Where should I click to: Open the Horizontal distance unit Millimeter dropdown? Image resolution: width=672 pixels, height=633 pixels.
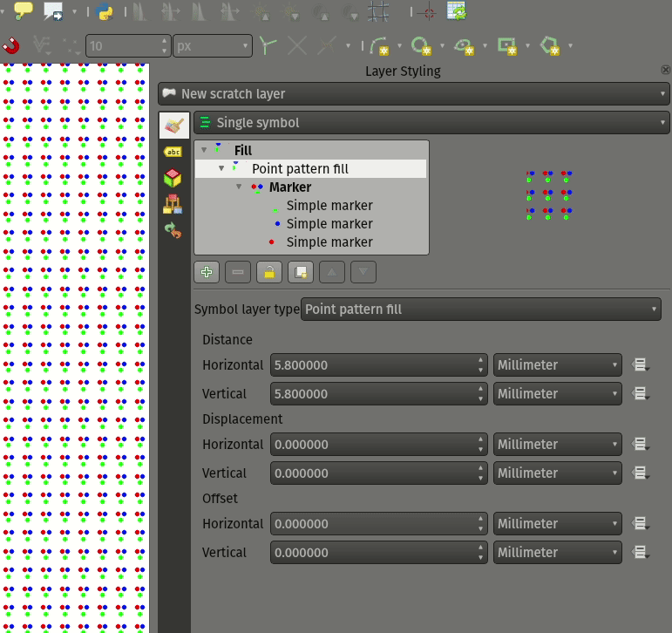557,365
